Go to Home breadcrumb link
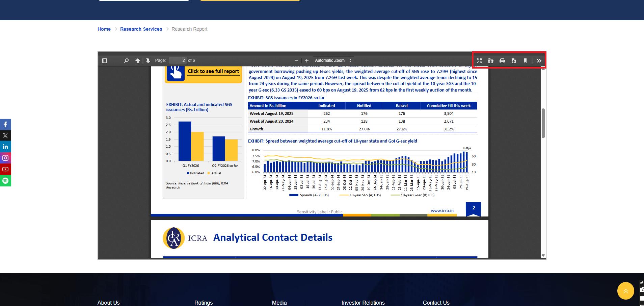 click(x=104, y=29)
